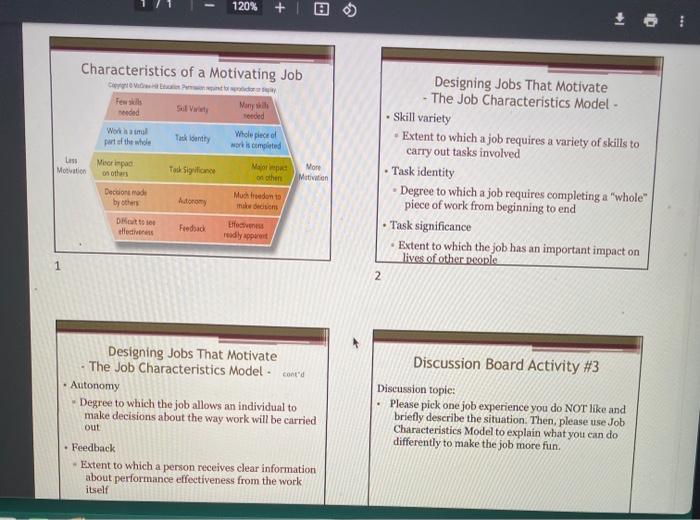
Task: Click the slide number 1 label
Action: (57, 266)
